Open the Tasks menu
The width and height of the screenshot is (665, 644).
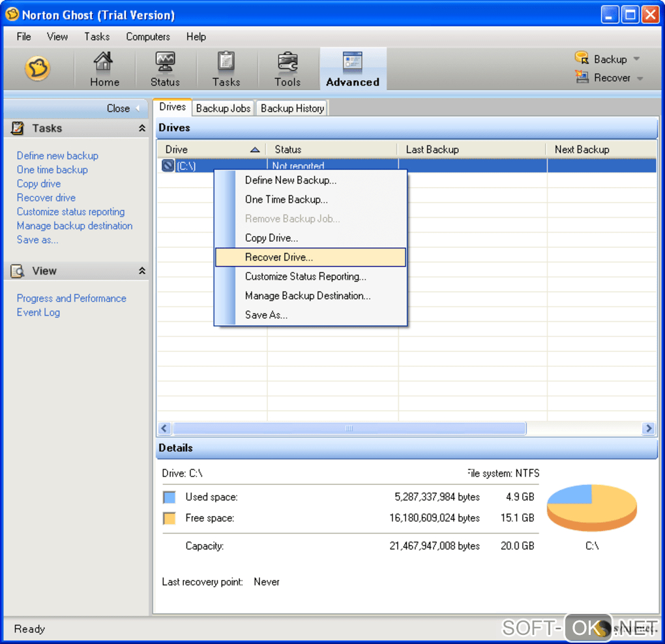pyautogui.click(x=96, y=37)
